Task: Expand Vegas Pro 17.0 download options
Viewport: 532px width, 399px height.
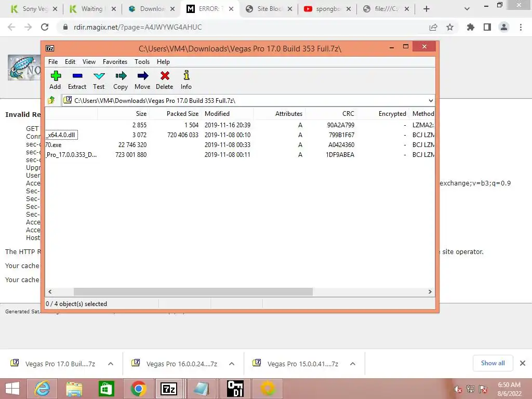Action: tap(111, 364)
